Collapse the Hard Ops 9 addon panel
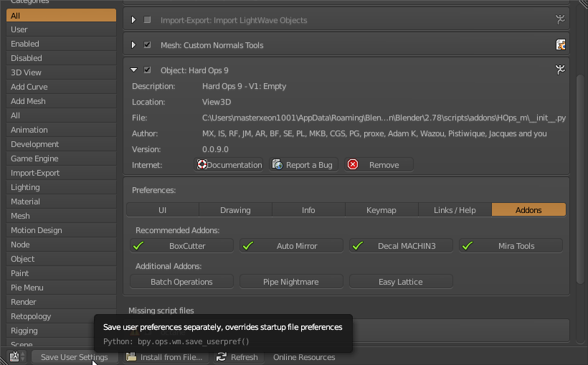 click(133, 70)
